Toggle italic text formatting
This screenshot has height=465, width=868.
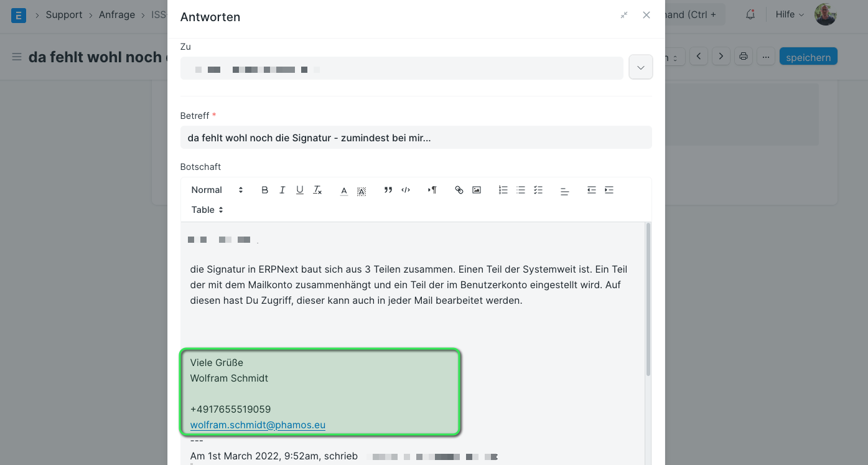coord(282,190)
